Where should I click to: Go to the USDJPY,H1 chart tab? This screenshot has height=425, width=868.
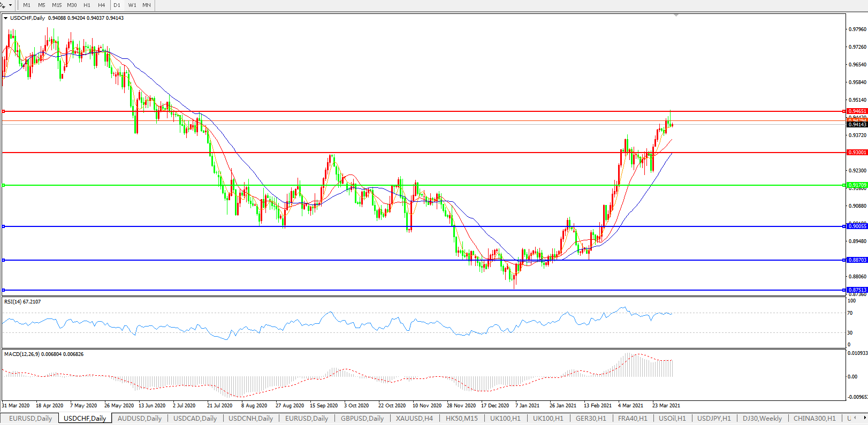point(714,419)
